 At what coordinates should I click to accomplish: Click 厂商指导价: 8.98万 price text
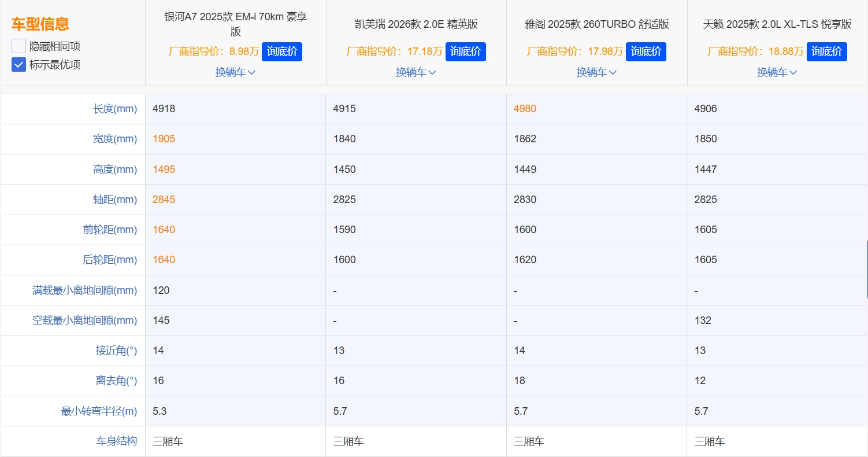pyautogui.click(x=214, y=51)
